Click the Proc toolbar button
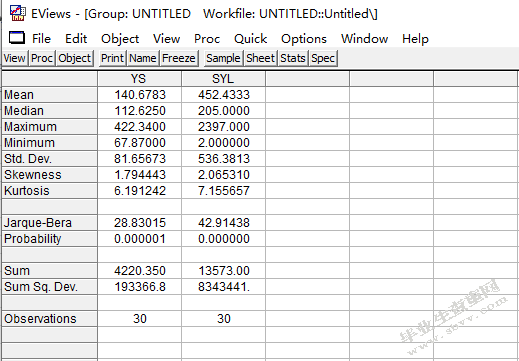Image resolution: width=519 pixels, height=361 pixels. pos(42,58)
